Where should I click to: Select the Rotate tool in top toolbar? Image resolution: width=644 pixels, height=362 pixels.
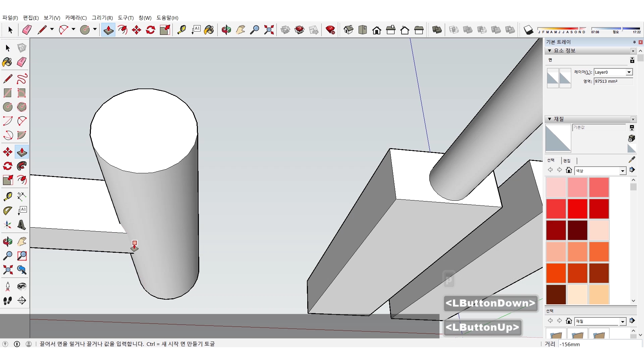[x=151, y=30]
